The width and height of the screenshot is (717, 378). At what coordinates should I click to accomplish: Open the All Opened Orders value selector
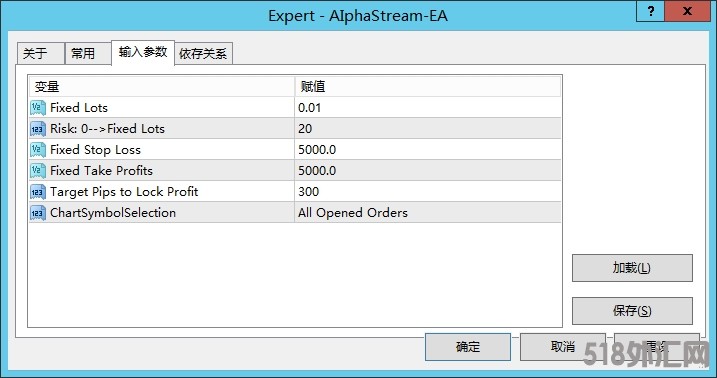428,213
